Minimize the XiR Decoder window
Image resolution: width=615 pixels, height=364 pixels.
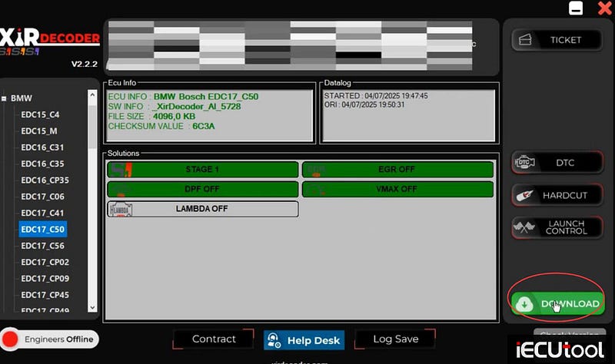(x=576, y=8)
